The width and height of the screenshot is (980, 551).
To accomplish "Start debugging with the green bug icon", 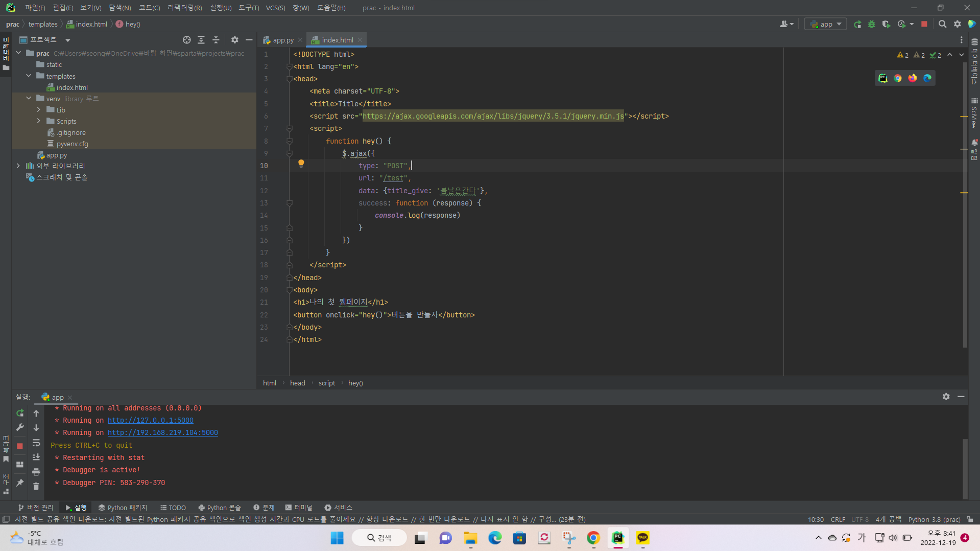I will (x=872, y=24).
